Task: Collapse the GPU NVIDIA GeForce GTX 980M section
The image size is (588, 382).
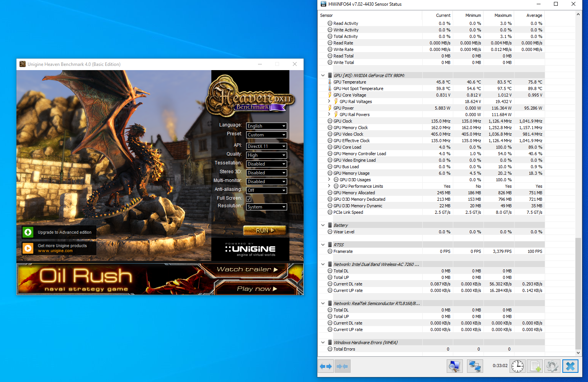Action: pos(323,75)
